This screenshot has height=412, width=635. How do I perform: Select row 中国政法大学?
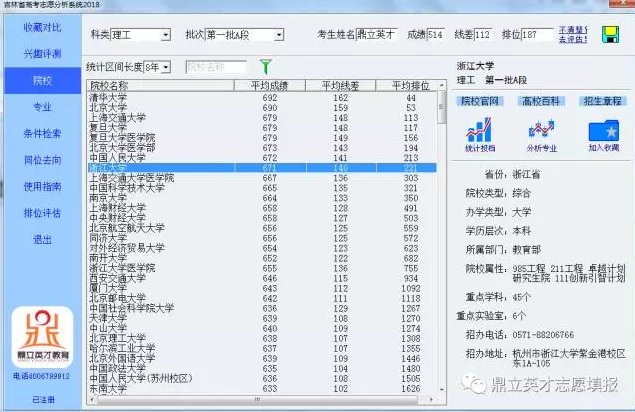pos(262,369)
